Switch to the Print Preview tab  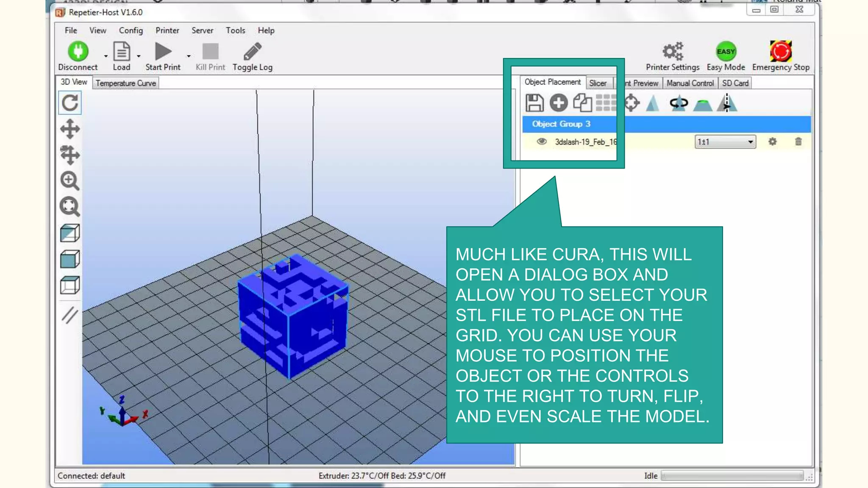pyautogui.click(x=641, y=83)
